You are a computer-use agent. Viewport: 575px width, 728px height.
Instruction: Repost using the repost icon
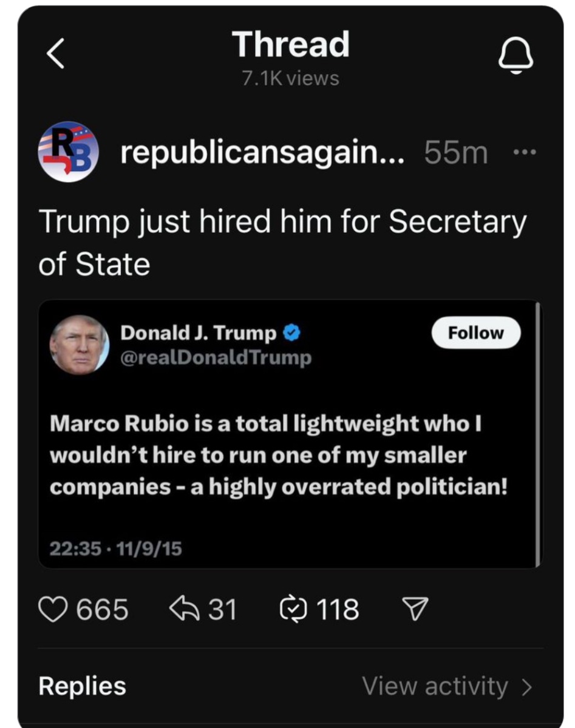pos(291,608)
